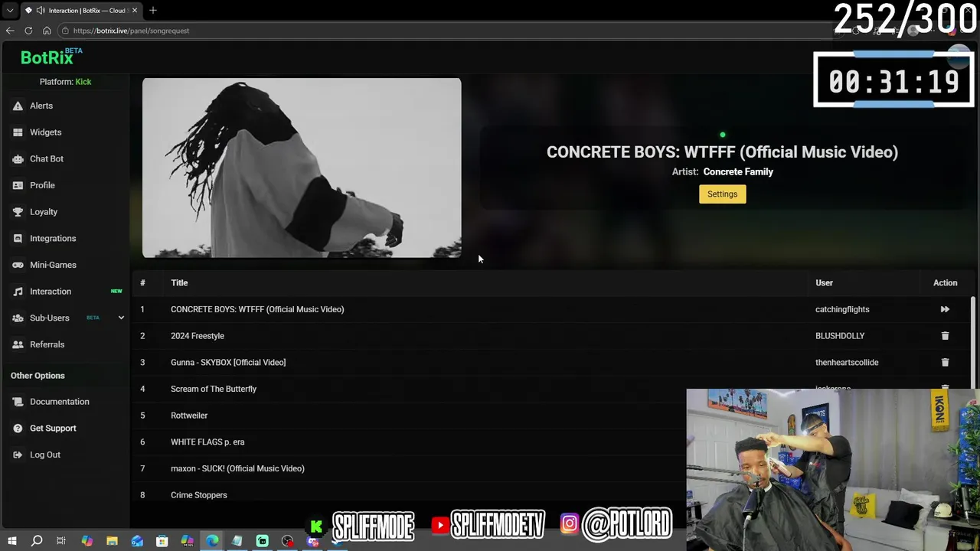The width and height of the screenshot is (980, 551).
Task: Close the Interaction | BotRix tab
Action: pyautogui.click(x=135, y=11)
